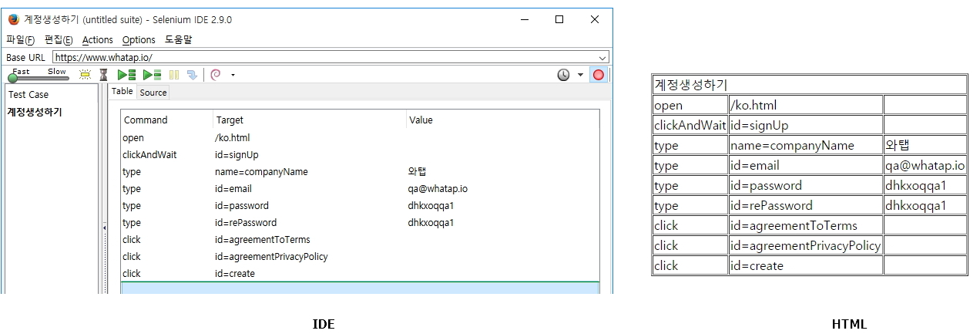The height and width of the screenshot is (334, 980).
Task: Open the Actions menu
Action: point(97,39)
